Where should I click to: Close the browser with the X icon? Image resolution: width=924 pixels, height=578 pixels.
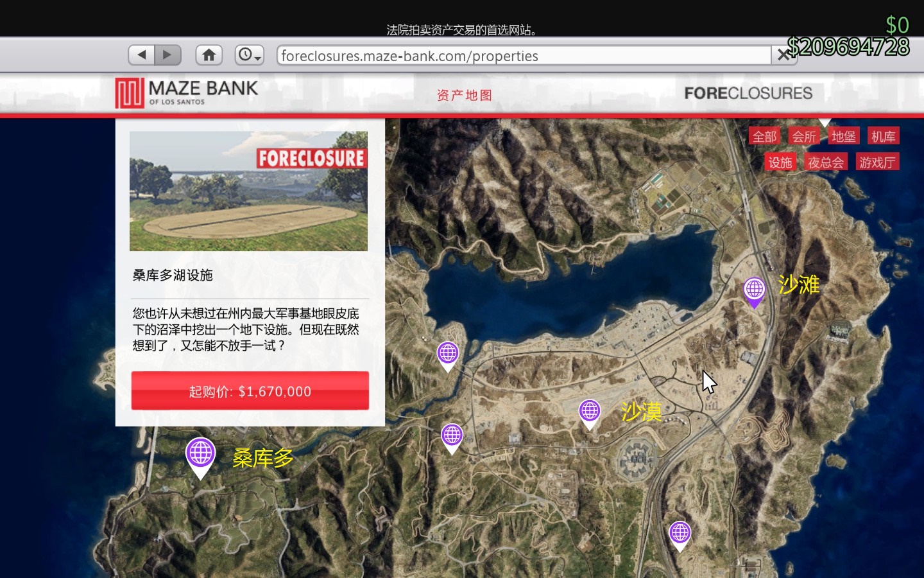pos(783,56)
